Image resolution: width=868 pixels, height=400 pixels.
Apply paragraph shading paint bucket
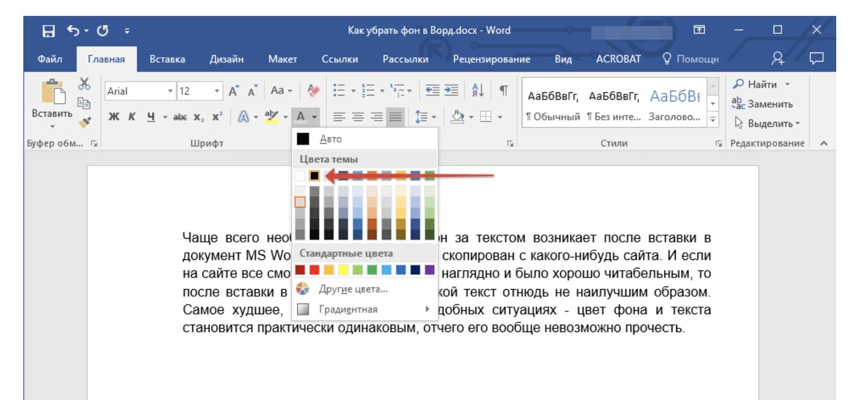[x=457, y=117]
